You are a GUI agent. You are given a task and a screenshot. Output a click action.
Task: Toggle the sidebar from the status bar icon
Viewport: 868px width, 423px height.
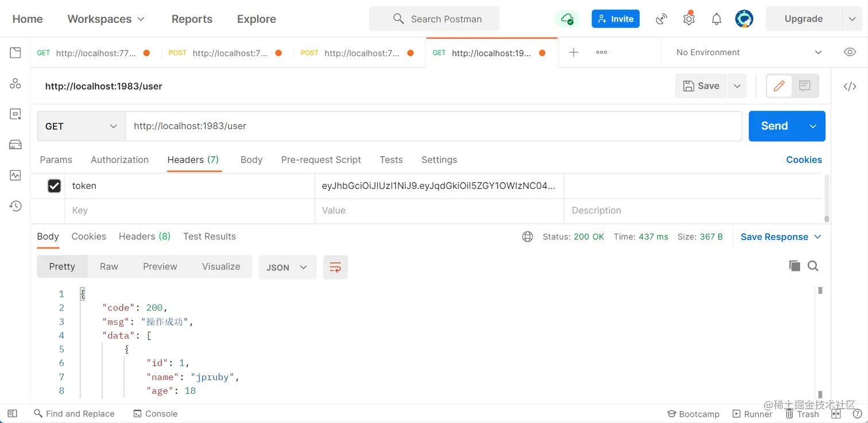click(x=12, y=413)
